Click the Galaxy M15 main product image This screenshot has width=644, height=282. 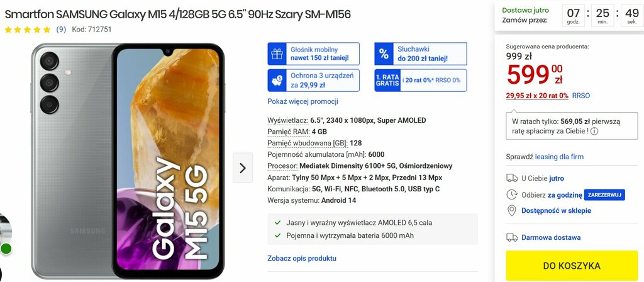click(x=128, y=161)
